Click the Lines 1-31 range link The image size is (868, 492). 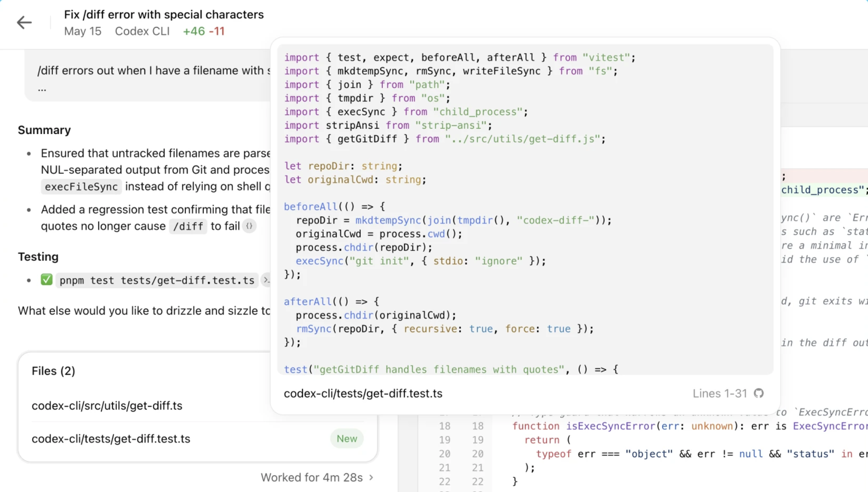pyautogui.click(x=720, y=393)
